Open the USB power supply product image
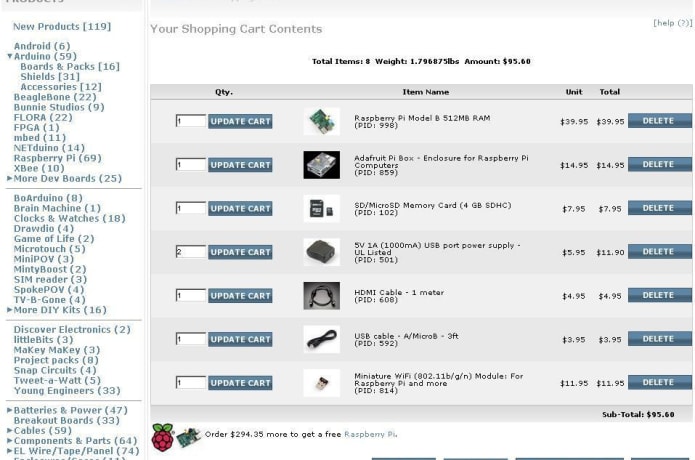The width and height of the screenshot is (695, 460). (321, 252)
